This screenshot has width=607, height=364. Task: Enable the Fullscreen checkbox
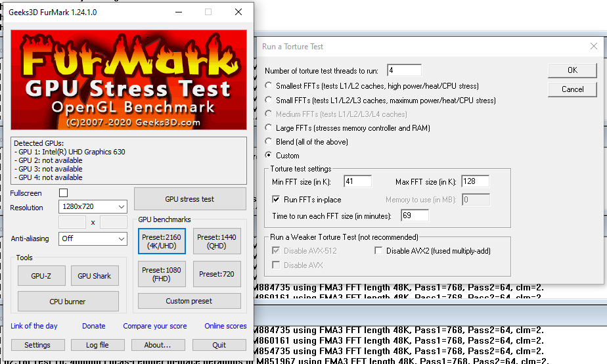tap(64, 193)
